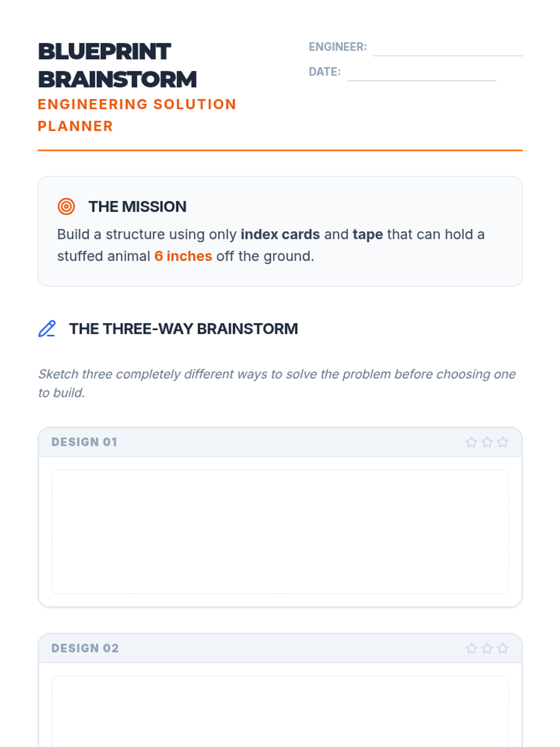Click inside Design 02 sketch box
Image resolution: width=560 pixels, height=747 pixels.
coord(280,712)
